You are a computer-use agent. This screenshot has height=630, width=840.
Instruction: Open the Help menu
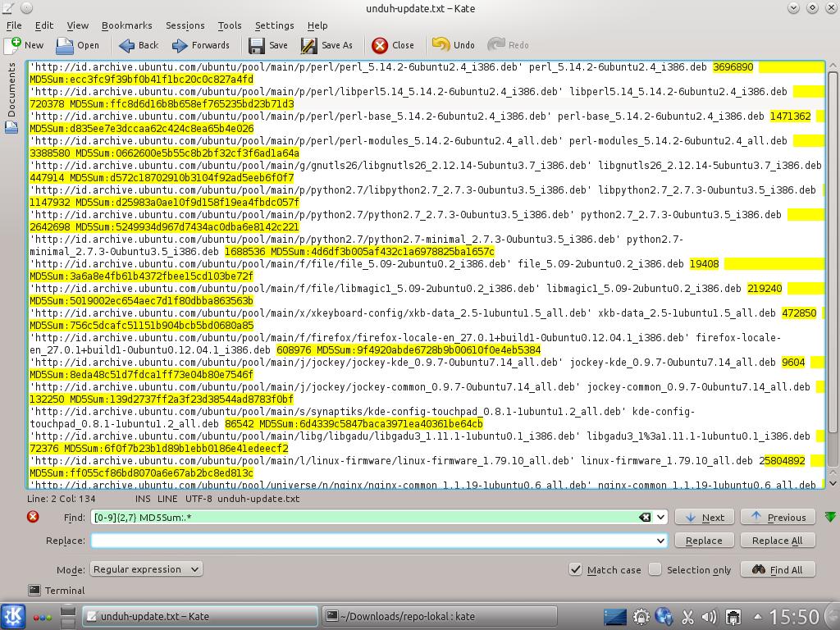[317, 25]
